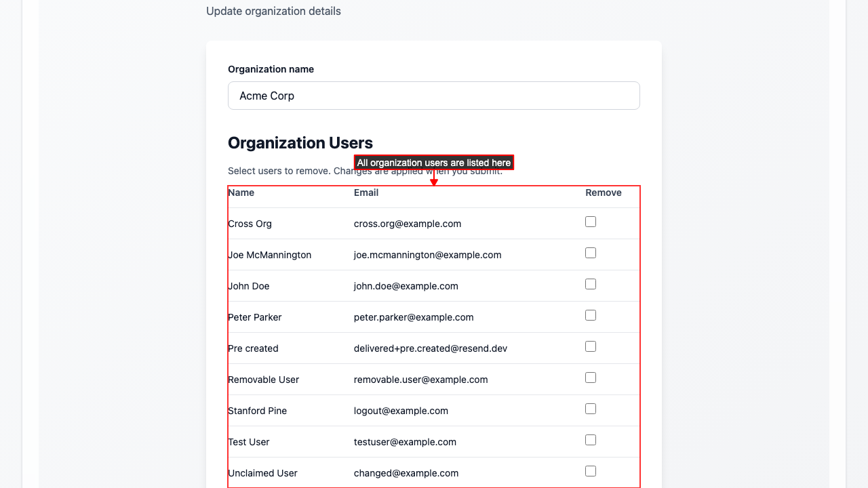Image resolution: width=868 pixels, height=488 pixels.
Task: Enable removal checkbox for Removable User
Action: point(591,378)
